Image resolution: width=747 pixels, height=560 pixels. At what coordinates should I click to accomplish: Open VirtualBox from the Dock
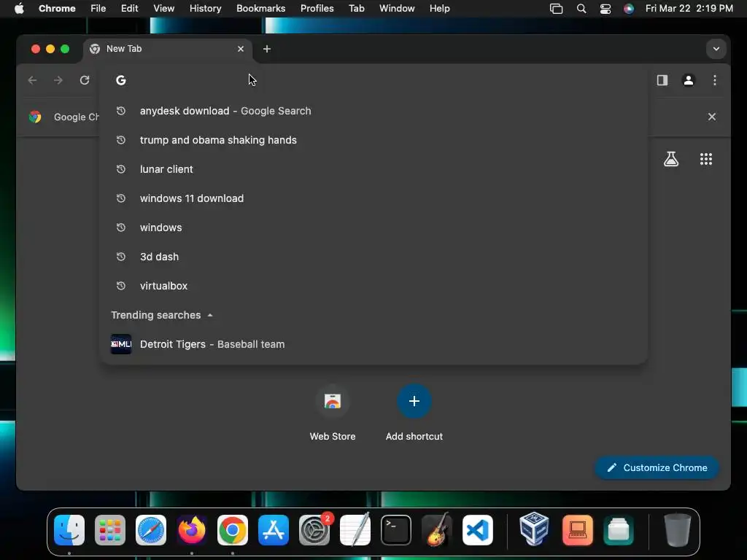(x=534, y=529)
